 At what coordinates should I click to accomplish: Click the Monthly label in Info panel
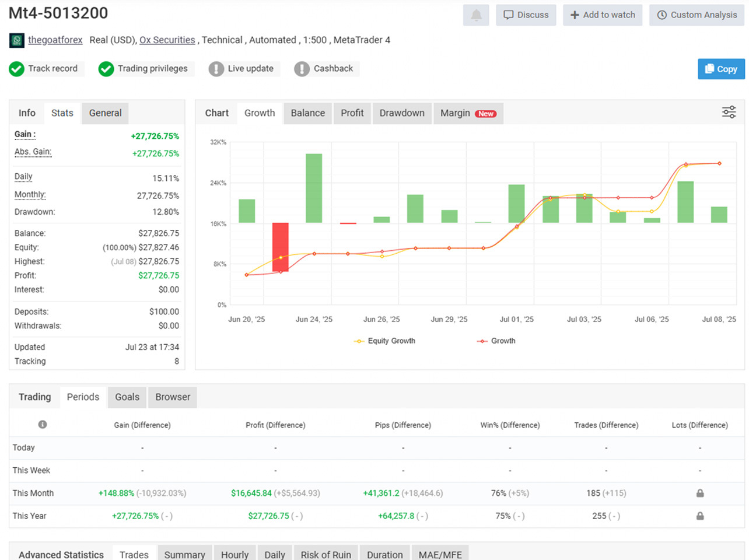coord(30,194)
